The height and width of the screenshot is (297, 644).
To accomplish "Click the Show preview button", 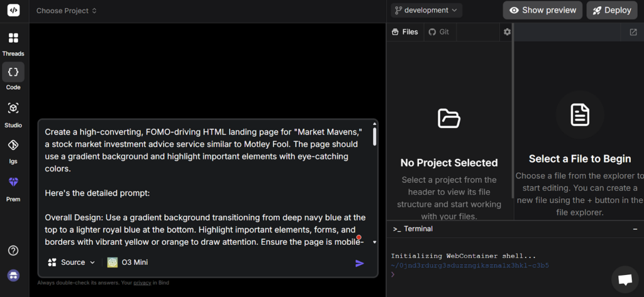I will coord(543,10).
